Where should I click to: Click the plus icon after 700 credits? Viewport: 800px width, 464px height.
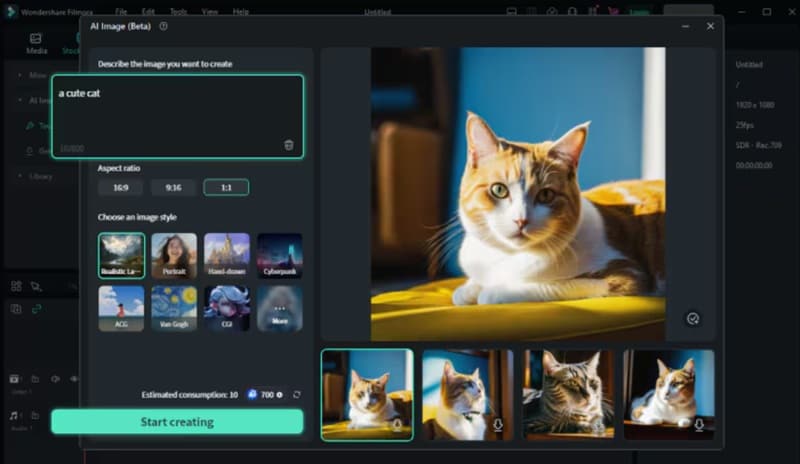coord(280,395)
